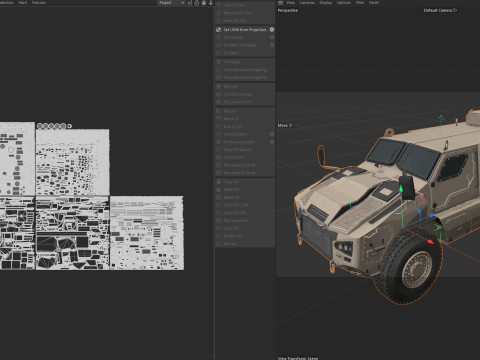Select the truck's front wheel in viewport
The height and width of the screenshot is (360, 480).
[x=410, y=266]
